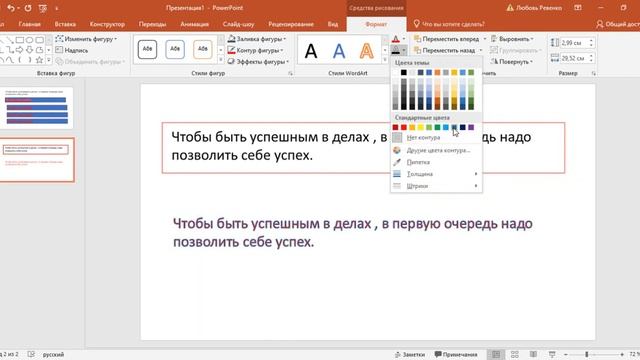Click the text outline icon button
This screenshot has height=360, width=640.
pos(396,51)
